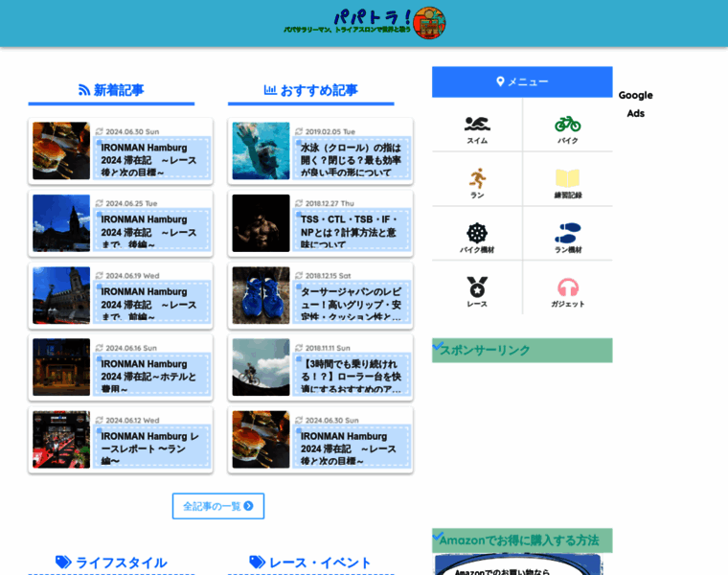Viewport: 728px width, 575px height.
Task: Open おすすめ記事 IRONMAN Hamburg レース後 article
Action: [x=320, y=440]
